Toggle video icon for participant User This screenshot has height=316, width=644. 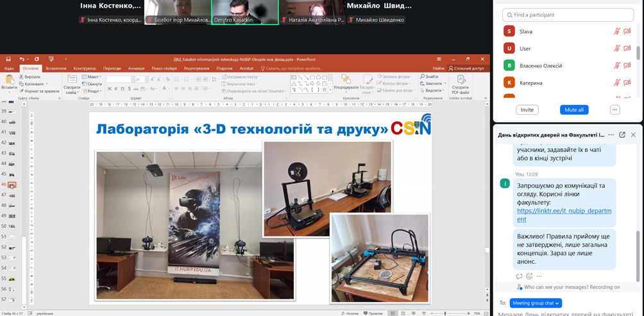pyautogui.click(x=627, y=49)
